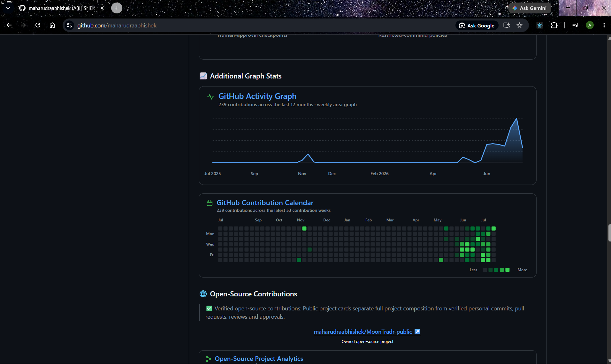Click the chart emoji beside Additional Graph Stats
This screenshot has height=364, width=611.
tap(203, 76)
